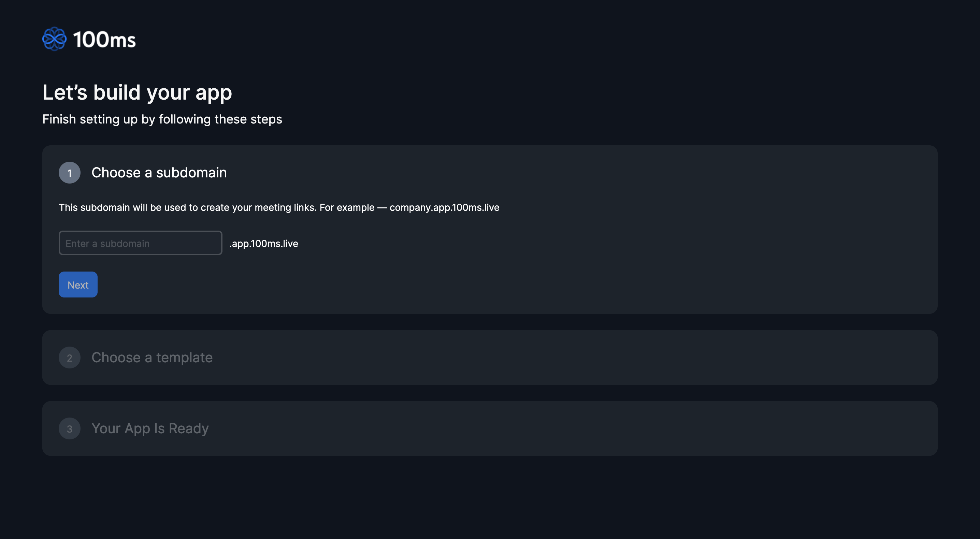Screen dimensions: 980x539
Task: Select the Let's build your app heading
Action: (137, 92)
